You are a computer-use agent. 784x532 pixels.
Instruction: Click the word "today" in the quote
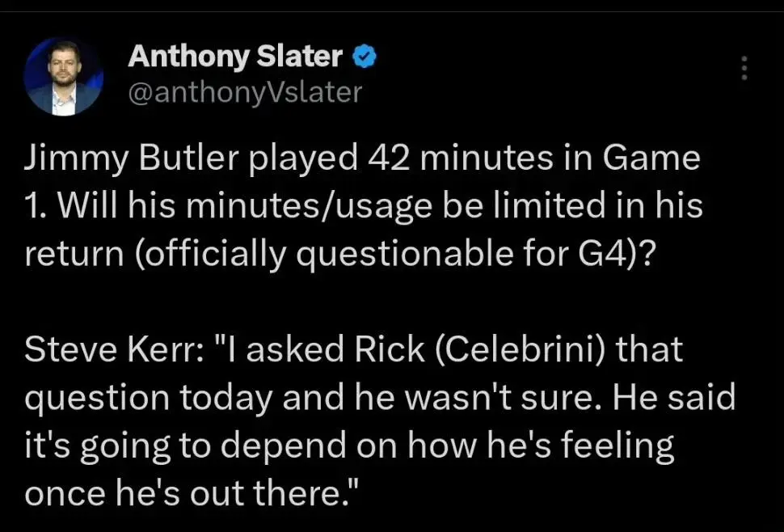pos(226,399)
